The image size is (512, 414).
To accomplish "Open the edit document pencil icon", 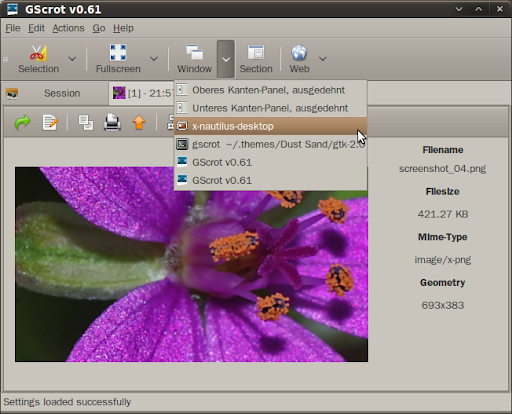I will [x=50, y=123].
